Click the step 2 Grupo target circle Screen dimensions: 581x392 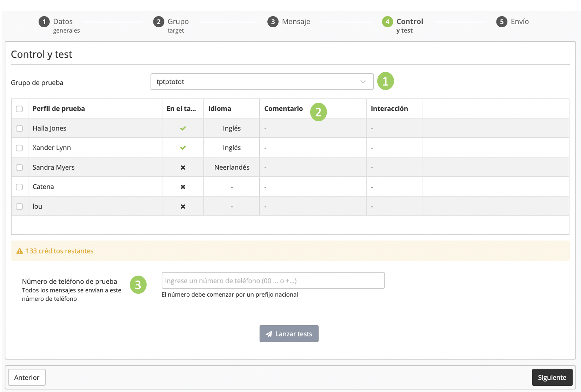pos(159,22)
